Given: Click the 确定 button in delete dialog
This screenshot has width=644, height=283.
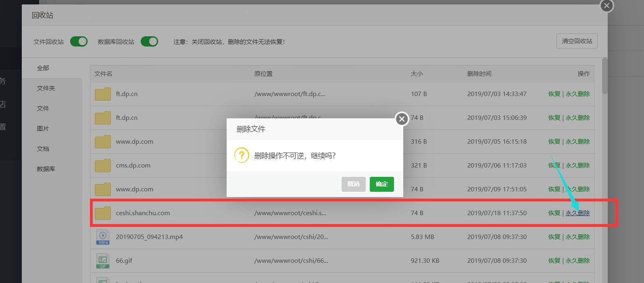Looking at the screenshot, I should click(x=381, y=184).
